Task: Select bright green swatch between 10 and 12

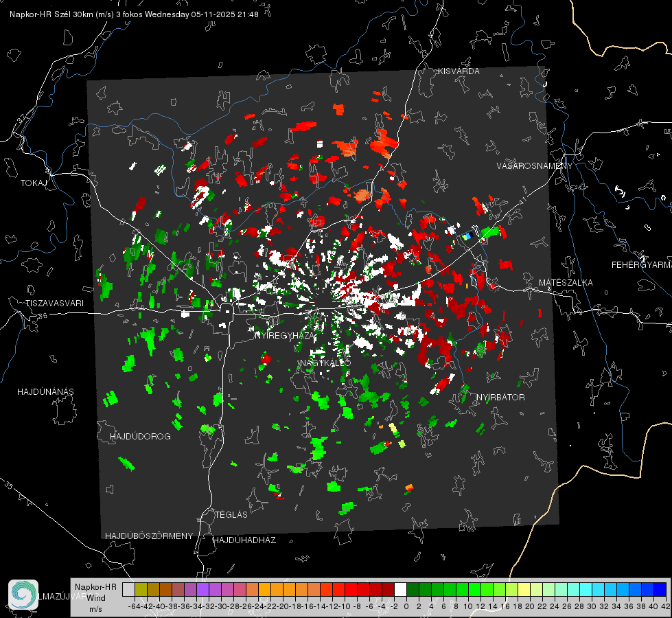Action: pyautogui.click(x=474, y=589)
